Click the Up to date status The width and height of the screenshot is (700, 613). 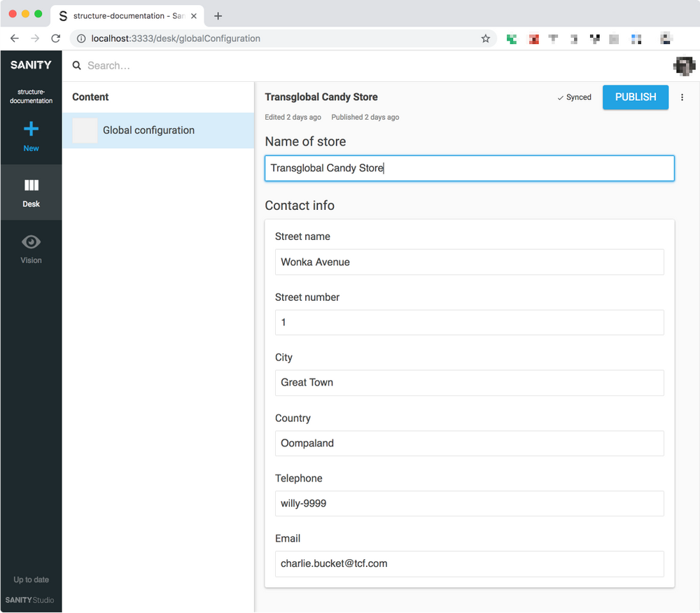31,579
